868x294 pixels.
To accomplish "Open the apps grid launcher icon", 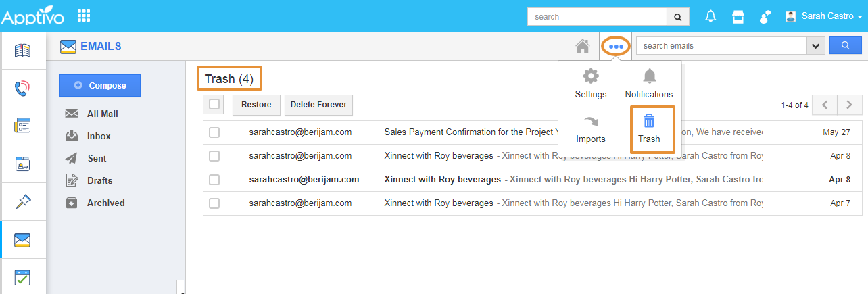I will click(84, 16).
